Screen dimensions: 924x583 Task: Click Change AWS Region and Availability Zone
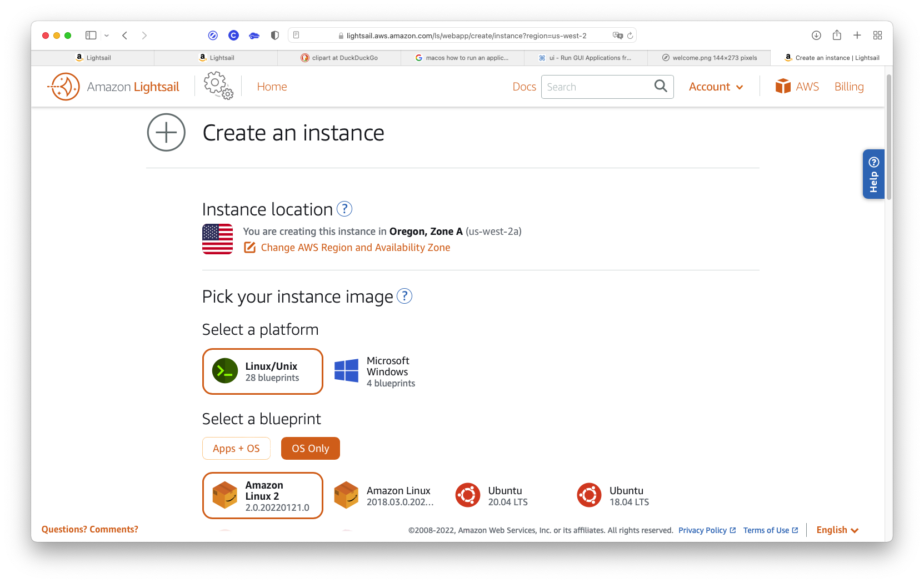[356, 248]
